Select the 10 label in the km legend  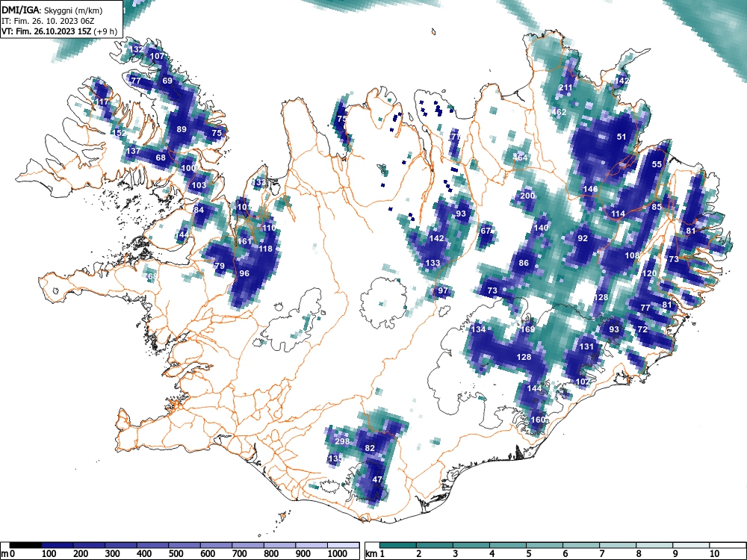713,553
